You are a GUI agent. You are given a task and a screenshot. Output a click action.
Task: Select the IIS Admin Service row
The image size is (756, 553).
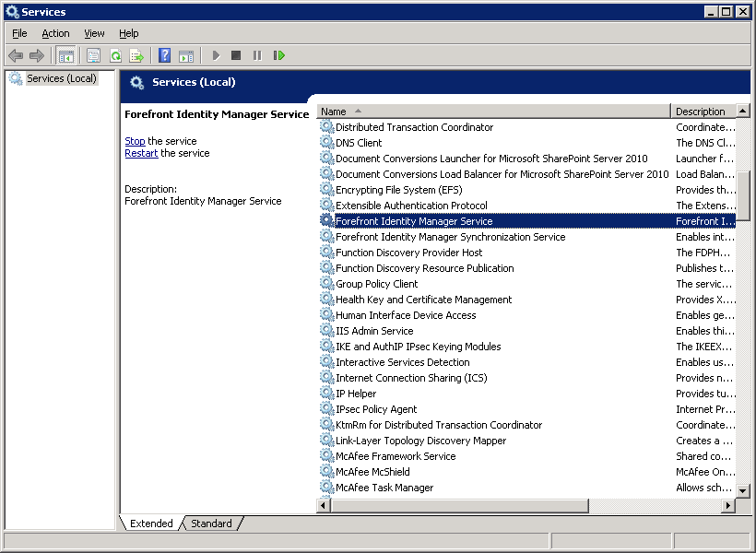point(527,331)
